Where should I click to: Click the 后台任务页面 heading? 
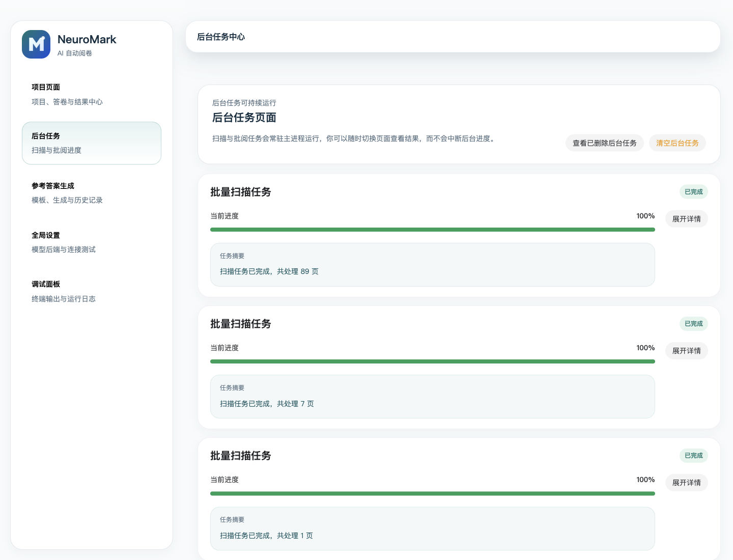point(244,118)
